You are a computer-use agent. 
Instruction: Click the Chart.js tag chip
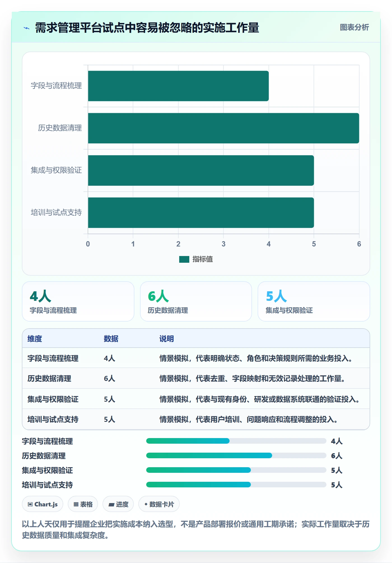(43, 504)
